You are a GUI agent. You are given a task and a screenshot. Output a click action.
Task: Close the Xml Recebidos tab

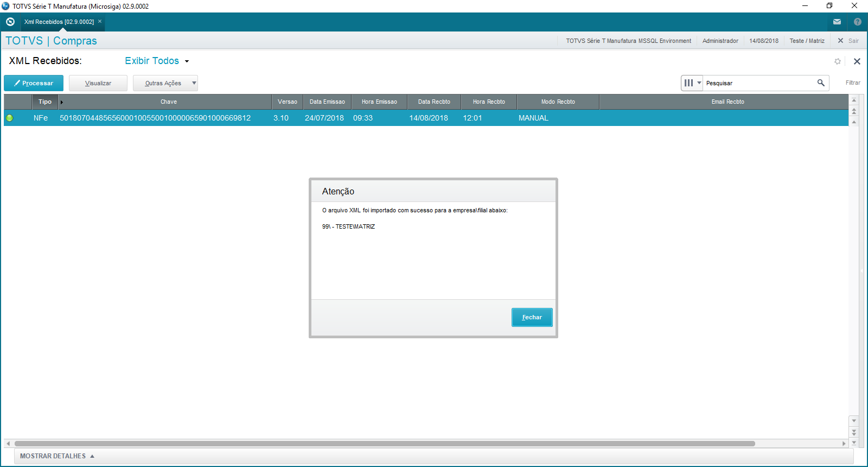coord(100,22)
